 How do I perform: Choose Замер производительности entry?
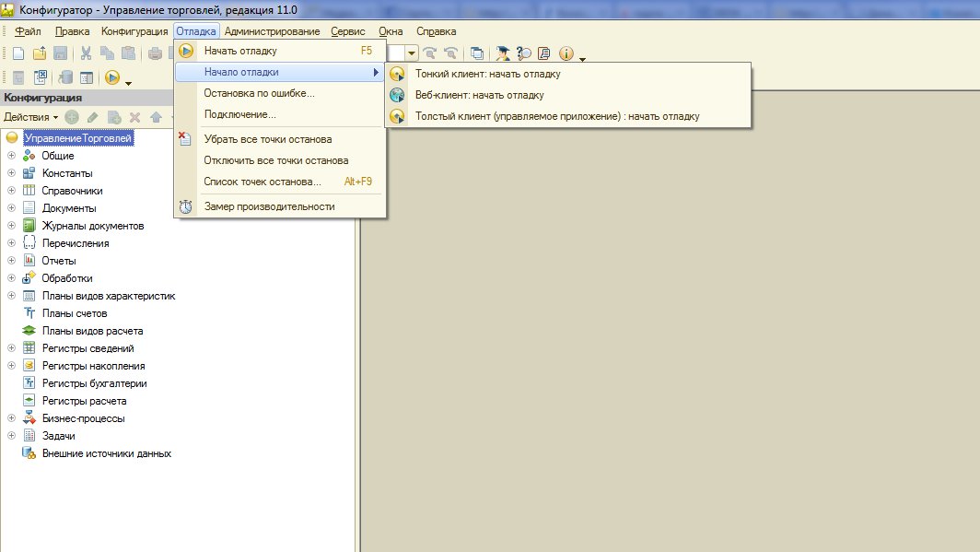279,206
